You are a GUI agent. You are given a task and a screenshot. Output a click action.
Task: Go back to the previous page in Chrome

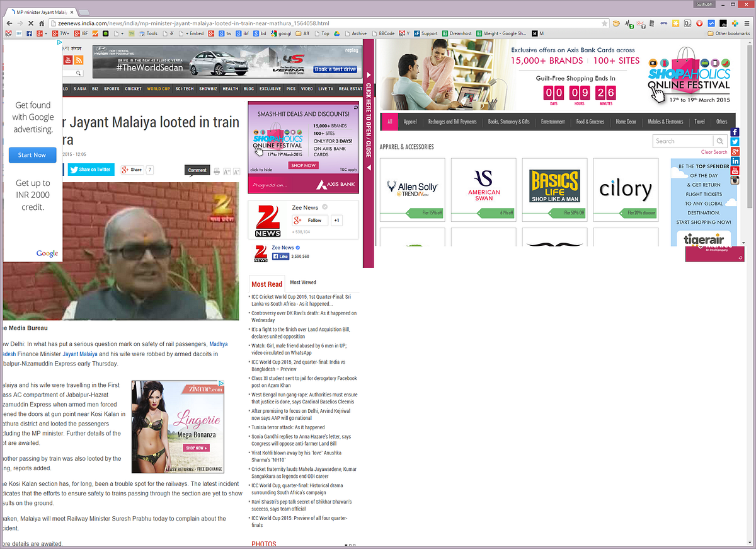click(x=9, y=23)
